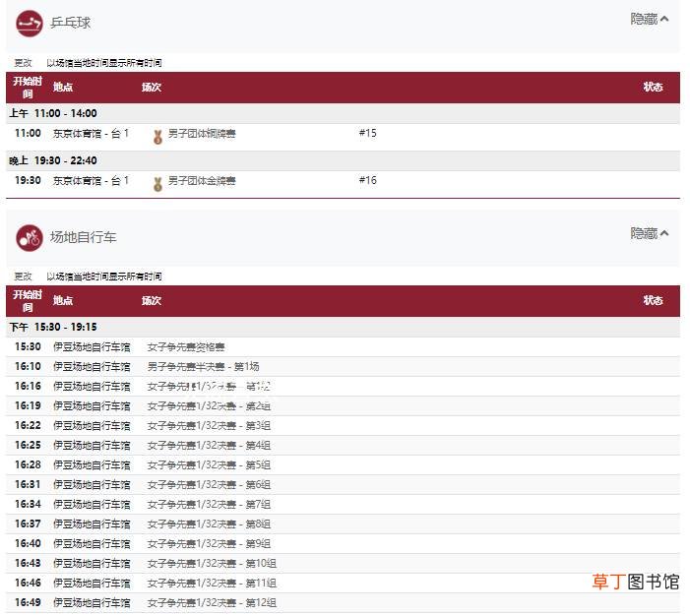Image resolution: width=690 pixels, height=616 pixels.
Task: Click 女子争先赛1/32决赛 - 第5组
Action: (209, 464)
